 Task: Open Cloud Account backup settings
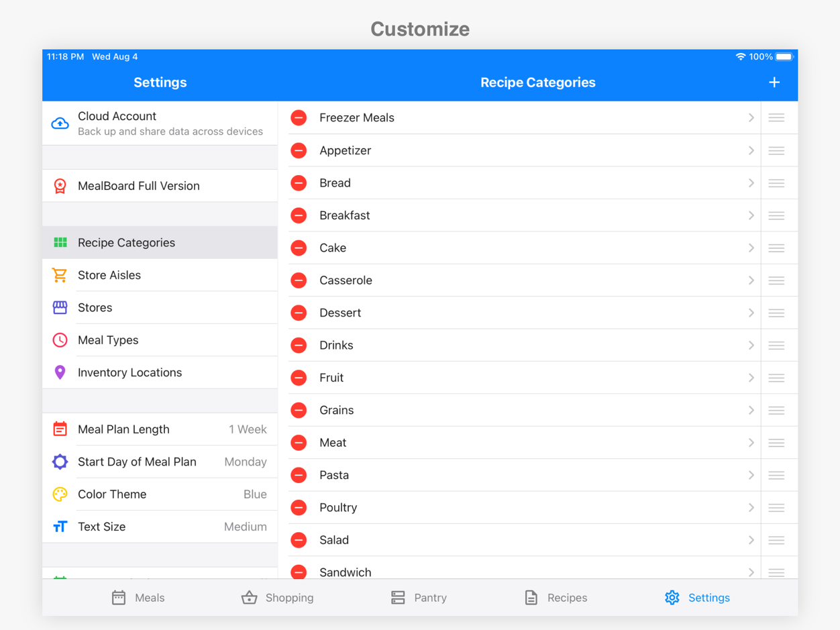coord(160,123)
